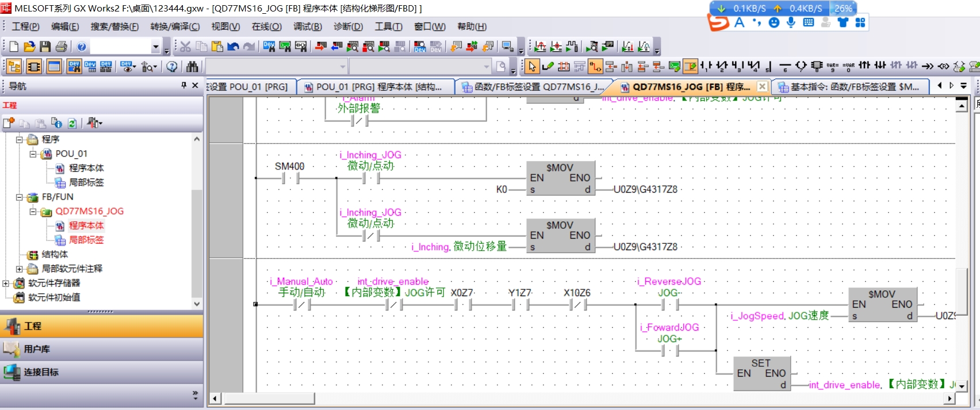Pin the navigation panel with pushpin

point(184,85)
